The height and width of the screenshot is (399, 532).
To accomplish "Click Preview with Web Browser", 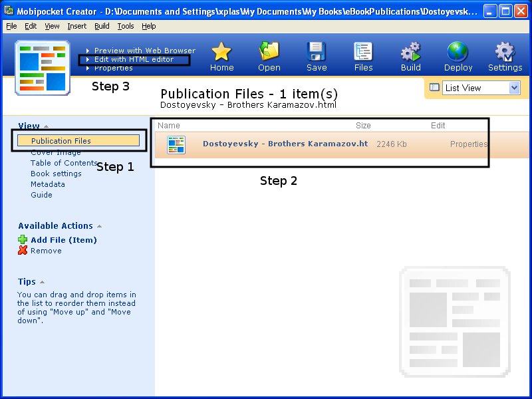I will click(x=145, y=51).
